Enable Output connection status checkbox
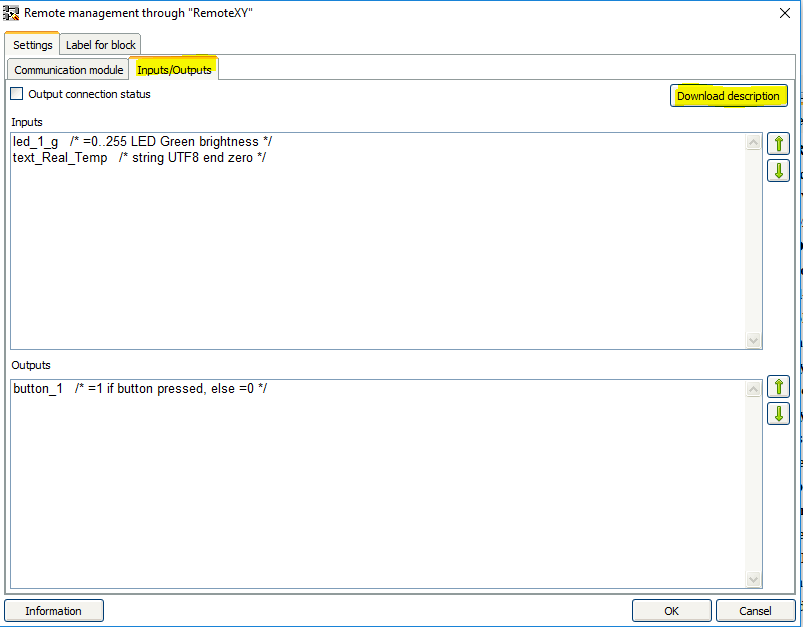 (17, 94)
